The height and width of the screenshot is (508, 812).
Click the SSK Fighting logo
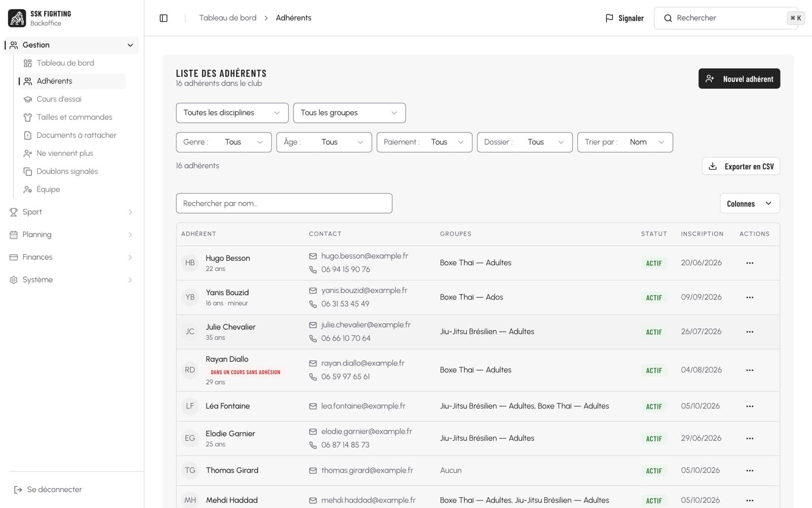pos(17,18)
